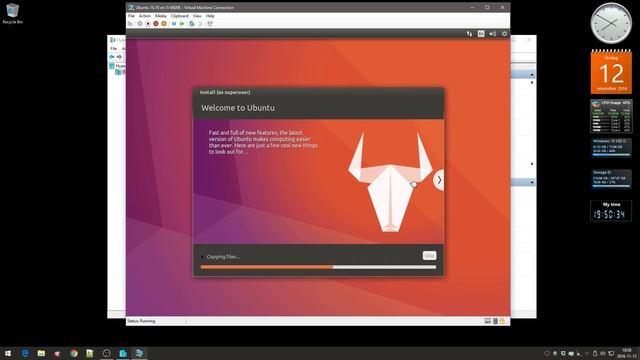Click the keyboard icon in VM status bar
The height and width of the screenshot is (360, 640).
click(487, 321)
